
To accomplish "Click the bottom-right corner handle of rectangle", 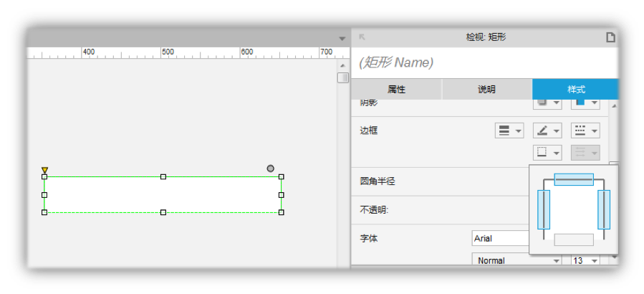I will tap(282, 212).
